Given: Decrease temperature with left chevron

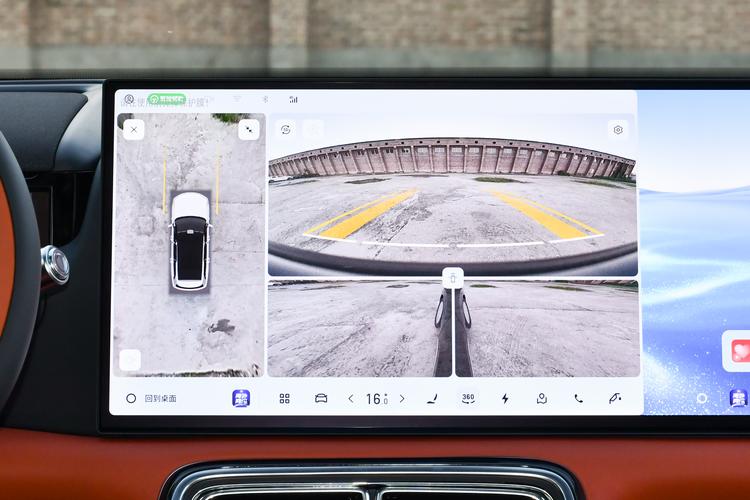Looking at the screenshot, I should point(351,398).
